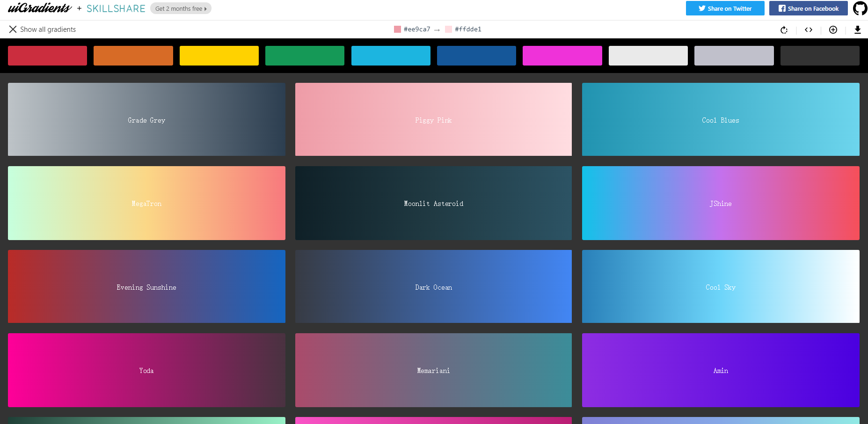Select the Moonlit Asteroid gradient
The height and width of the screenshot is (424, 868).
[433, 203]
